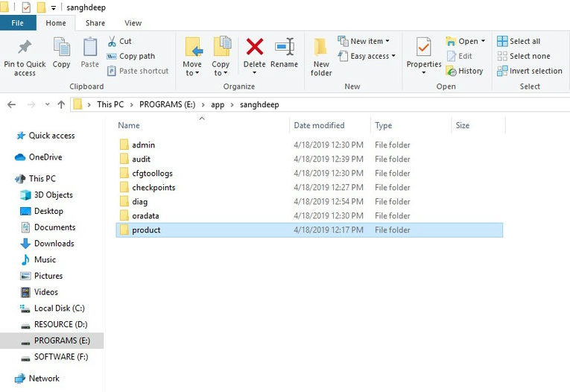Open SOFTWARE (F:) drive in sidebar
The width and height of the screenshot is (570, 392).
pos(54,357)
